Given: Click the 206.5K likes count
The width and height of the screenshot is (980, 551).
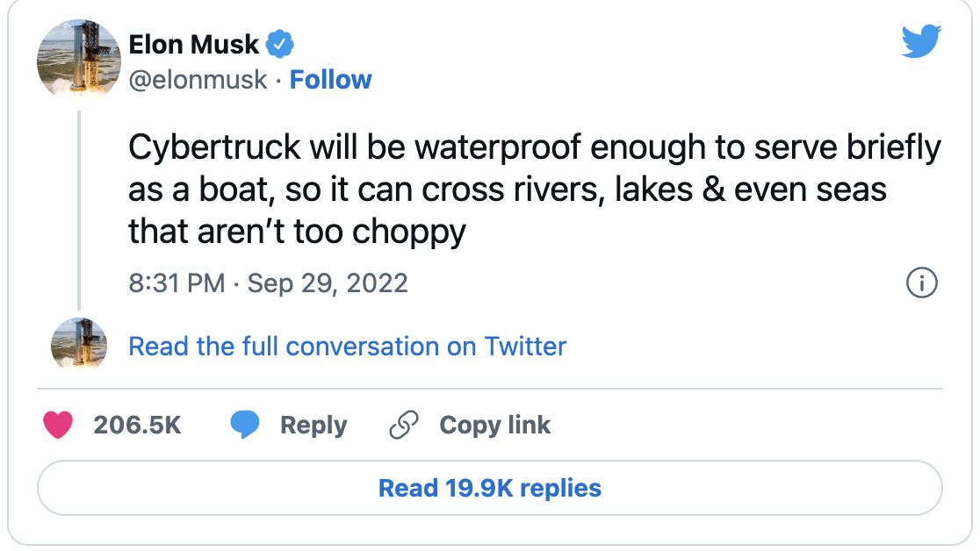Looking at the screenshot, I should [137, 426].
